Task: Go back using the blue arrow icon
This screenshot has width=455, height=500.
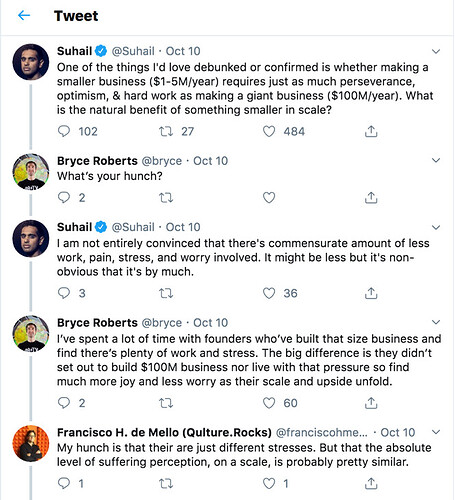Action: [x=24, y=15]
